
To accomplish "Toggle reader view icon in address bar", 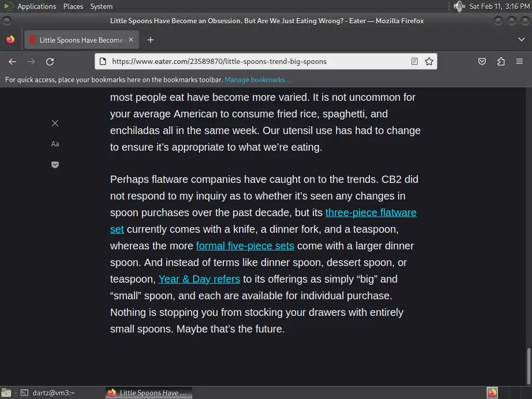I will pyautogui.click(x=414, y=61).
